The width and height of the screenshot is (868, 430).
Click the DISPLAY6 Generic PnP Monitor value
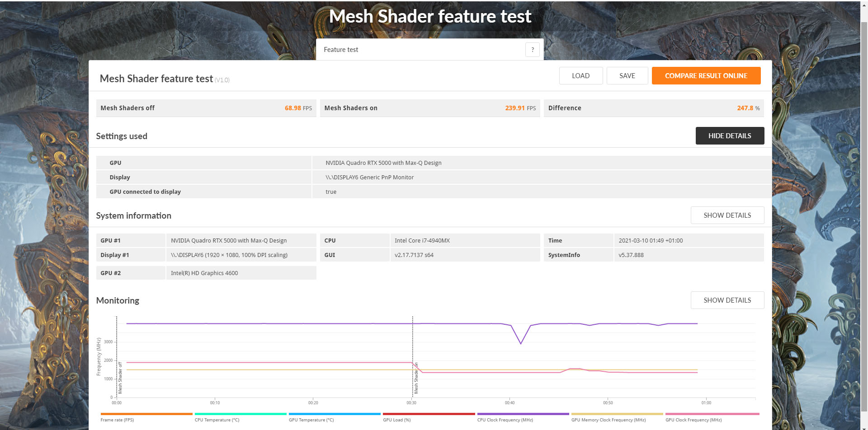point(369,178)
